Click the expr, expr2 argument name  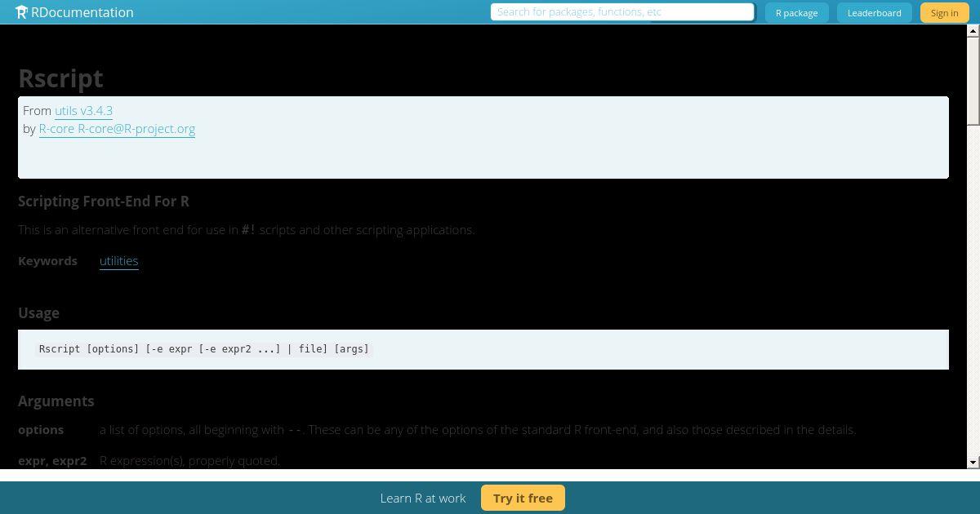coord(52,461)
